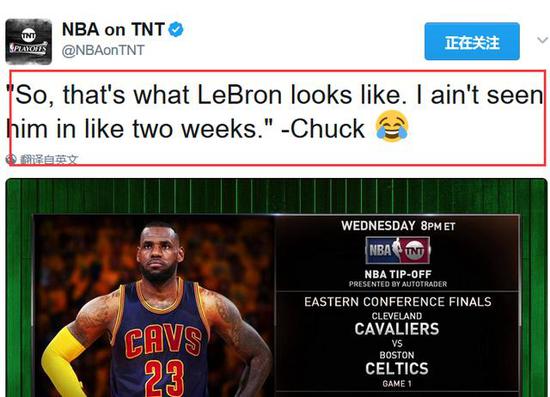
Task: Click the NBA TIP-OFF title text
Action: coord(398,274)
